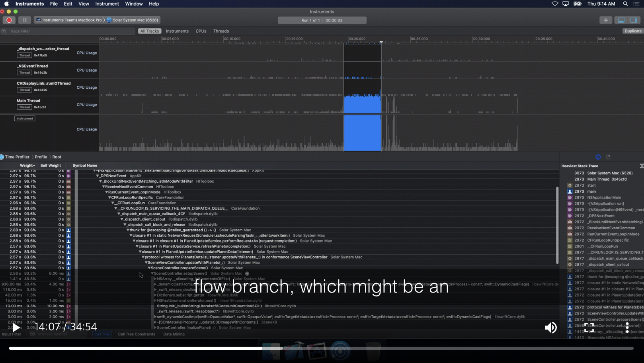This screenshot has width=644, height=363.
Task: Open the Call Tree options button
Action: [x=102, y=334]
